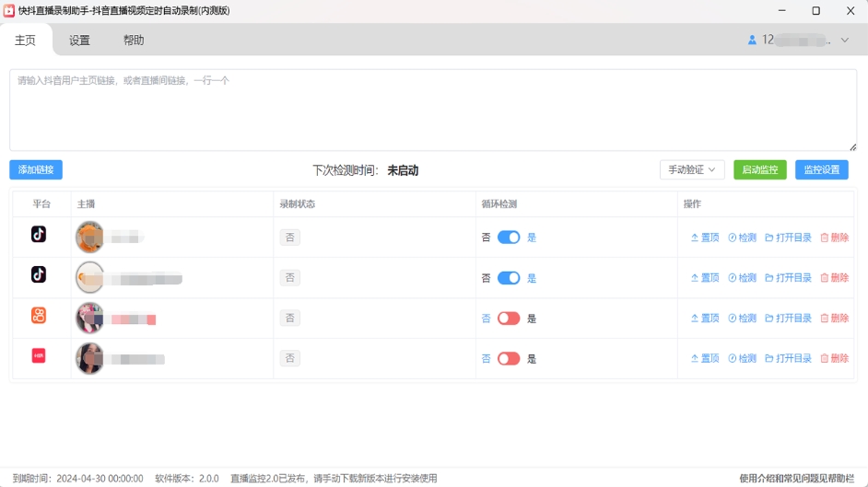868x487 pixels.
Task: Minimize the application window
Action: (781, 10)
